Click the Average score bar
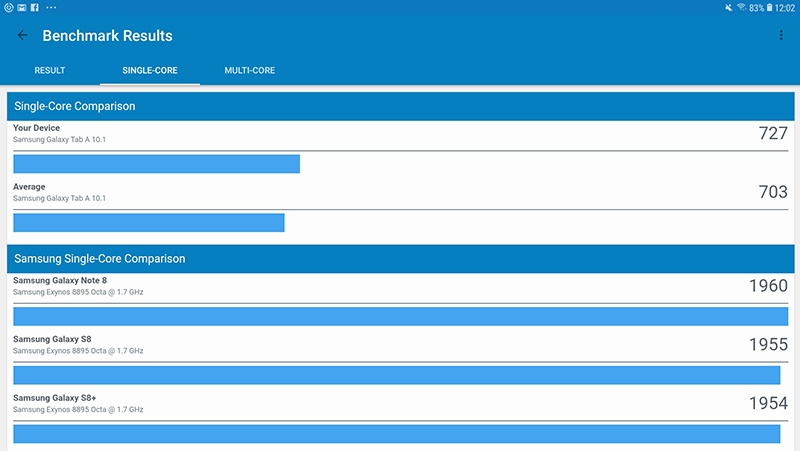 pyautogui.click(x=149, y=222)
